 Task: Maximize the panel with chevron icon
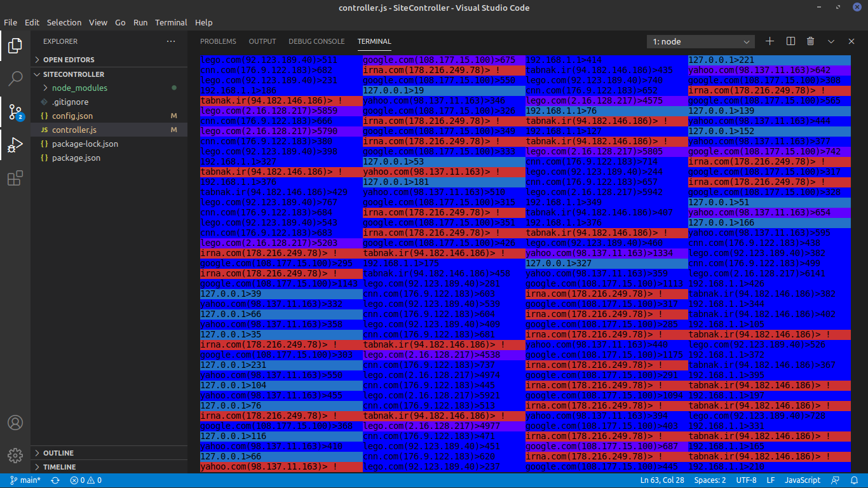click(831, 41)
